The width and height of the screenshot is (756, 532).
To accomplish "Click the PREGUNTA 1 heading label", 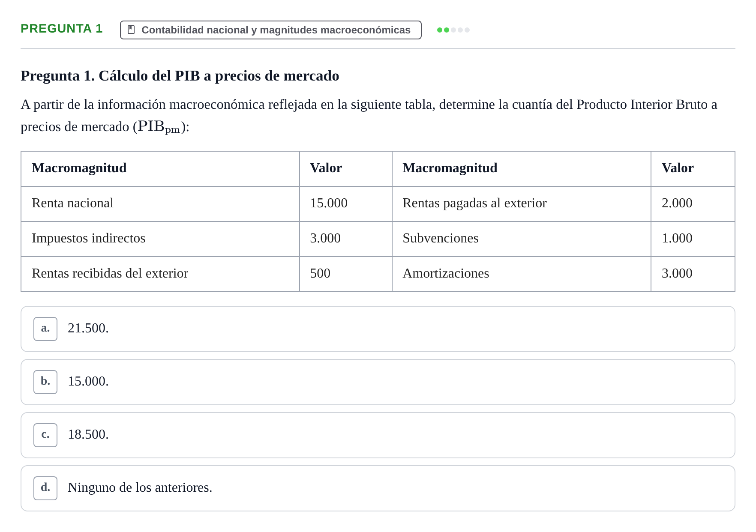I will pos(62,29).
